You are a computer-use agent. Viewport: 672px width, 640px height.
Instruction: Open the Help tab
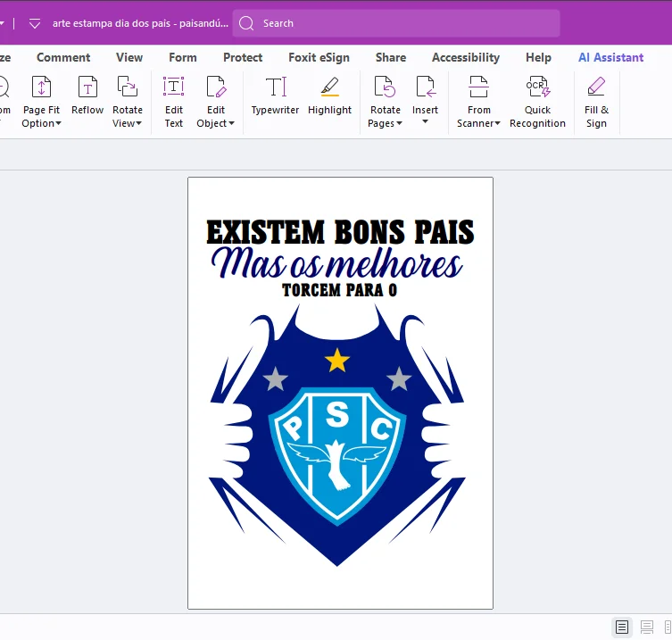coord(539,57)
